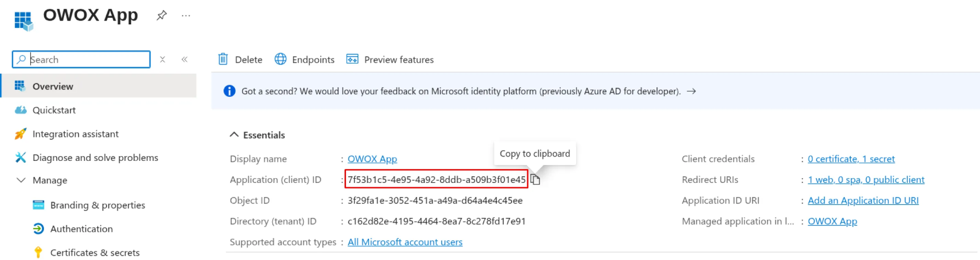Screen dimensions: 980x260
Task: Follow the feedback banner arrow
Action: click(x=691, y=91)
